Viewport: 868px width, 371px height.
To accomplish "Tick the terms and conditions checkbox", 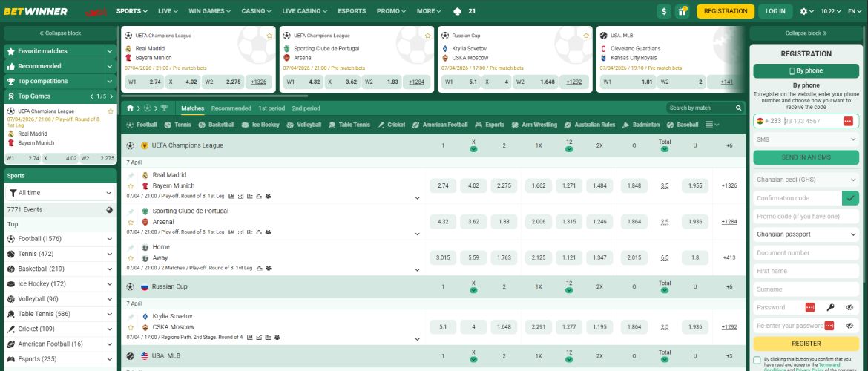I will click(757, 360).
